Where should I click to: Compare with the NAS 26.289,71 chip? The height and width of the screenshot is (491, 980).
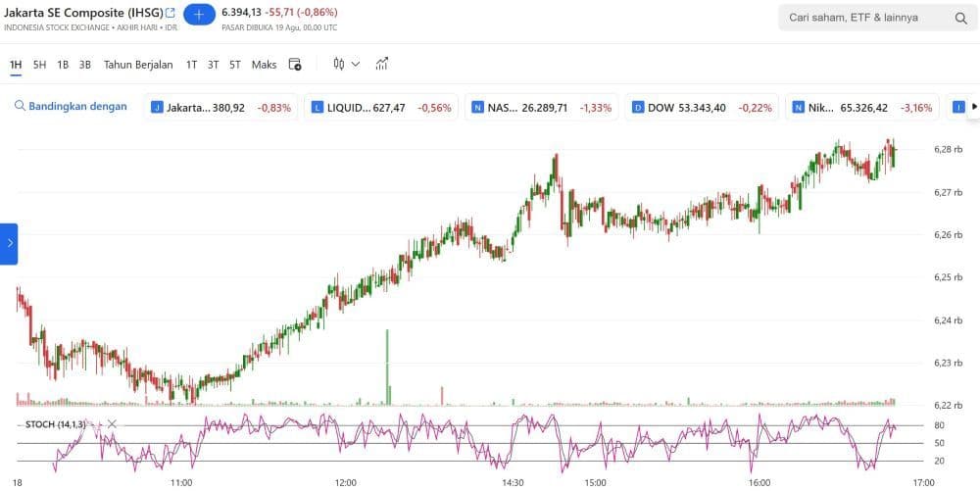click(542, 108)
